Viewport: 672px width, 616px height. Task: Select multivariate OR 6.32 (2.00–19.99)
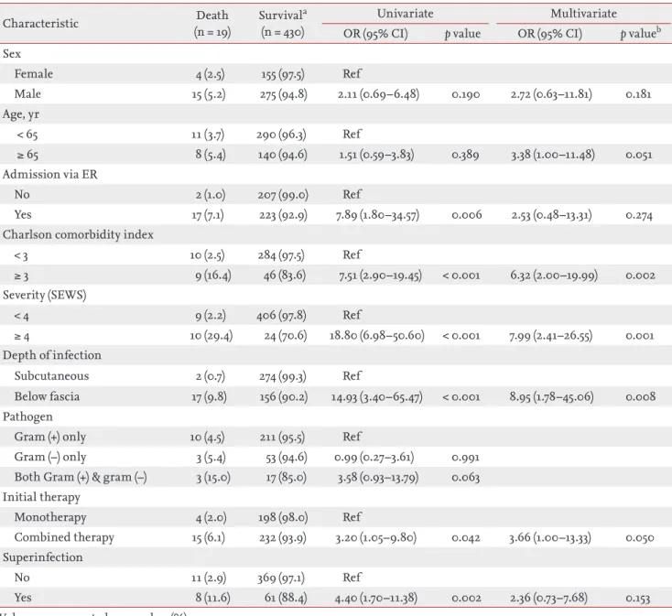click(x=554, y=276)
